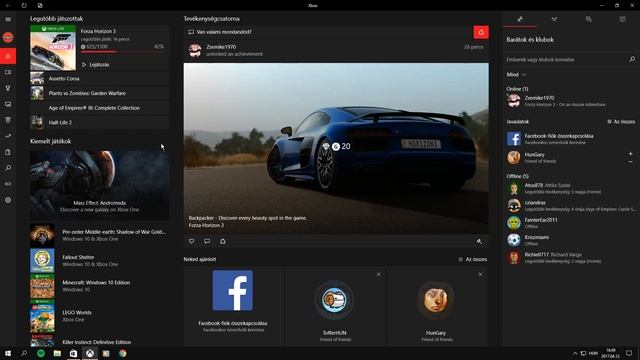Open the profile avatar in the sidebar
This screenshot has width=640, height=360.
click(x=8, y=37)
